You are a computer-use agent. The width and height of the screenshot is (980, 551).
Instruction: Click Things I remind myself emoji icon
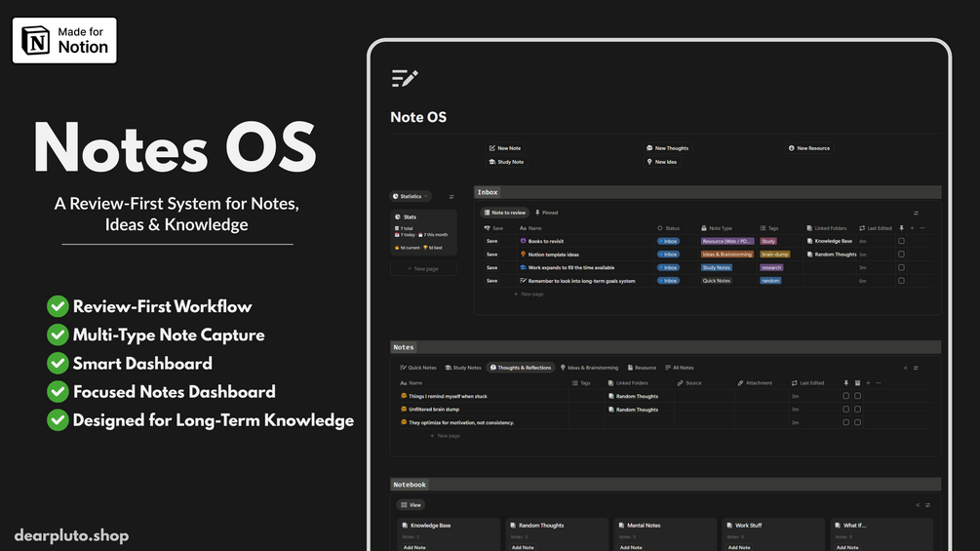point(404,395)
